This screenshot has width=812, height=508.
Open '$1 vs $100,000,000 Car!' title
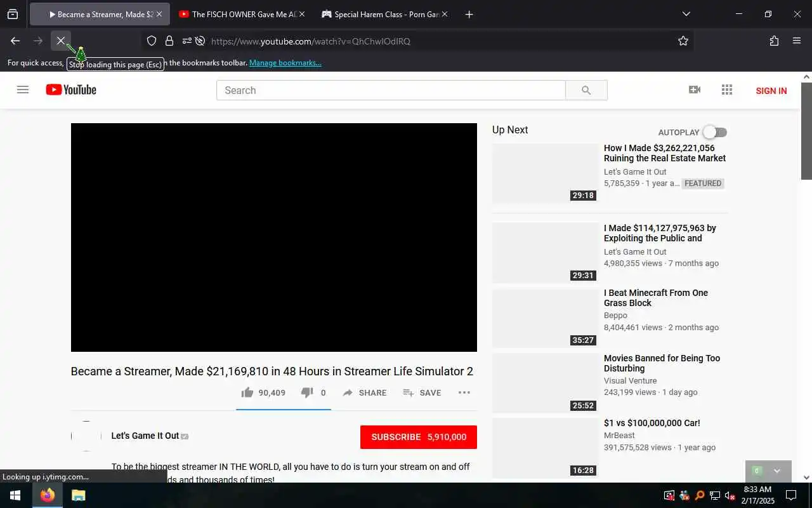pyautogui.click(x=652, y=423)
